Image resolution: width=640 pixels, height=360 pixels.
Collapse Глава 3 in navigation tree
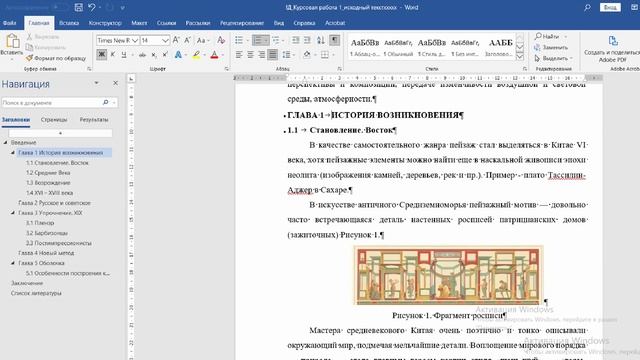click(x=13, y=213)
